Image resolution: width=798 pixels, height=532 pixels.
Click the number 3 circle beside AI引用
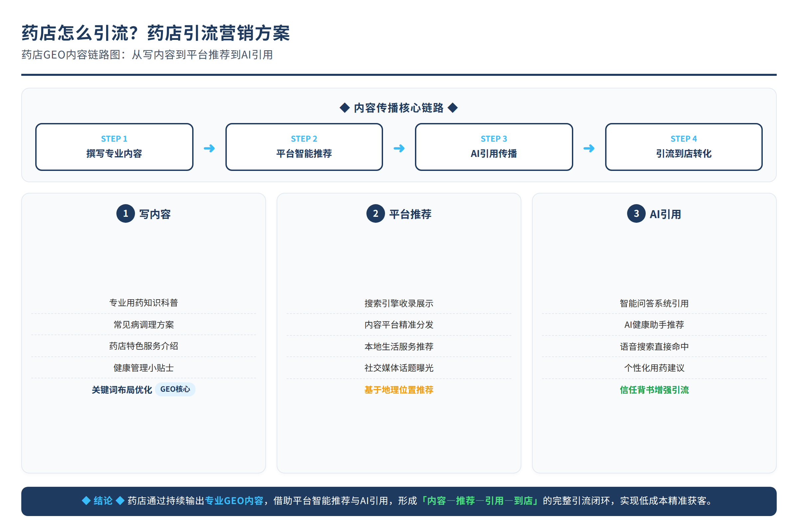tap(636, 213)
